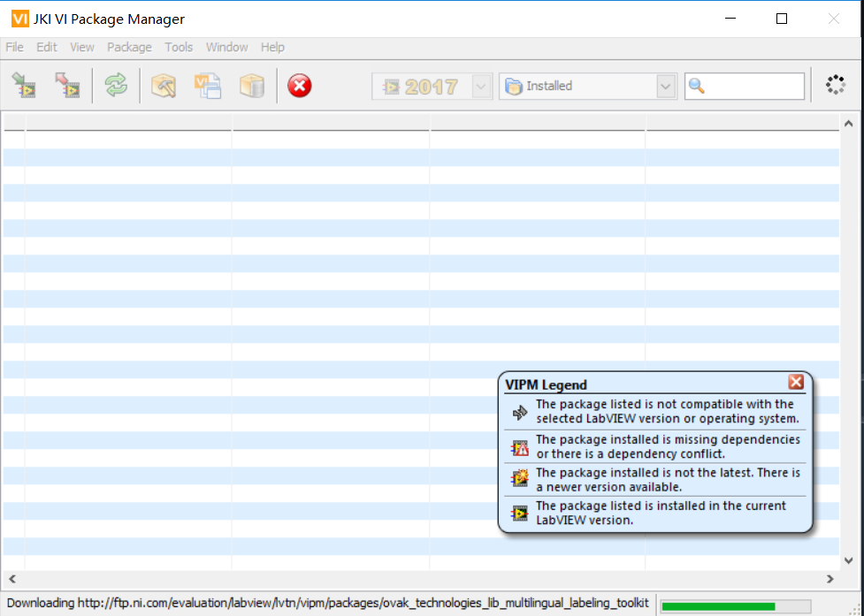
Task: Click the newer version available legend icon
Action: pyautogui.click(x=520, y=478)
